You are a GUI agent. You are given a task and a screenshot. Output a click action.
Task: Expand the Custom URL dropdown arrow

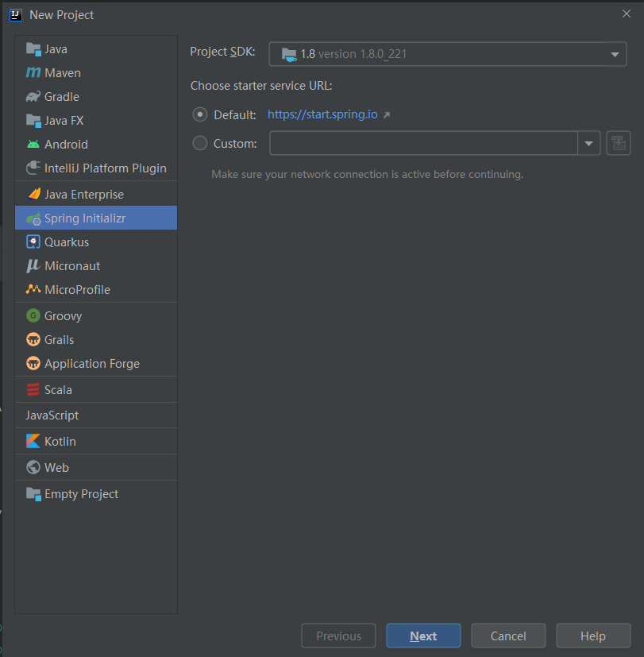tap(588, 143)
